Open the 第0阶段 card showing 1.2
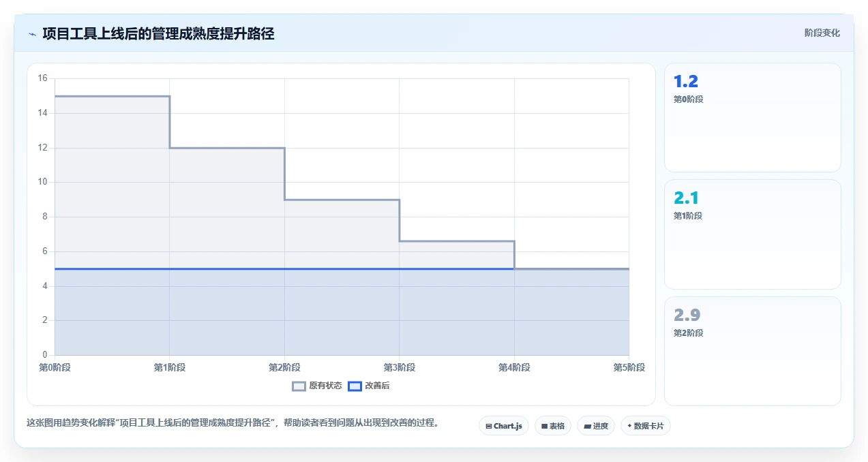 click(753, 117)
